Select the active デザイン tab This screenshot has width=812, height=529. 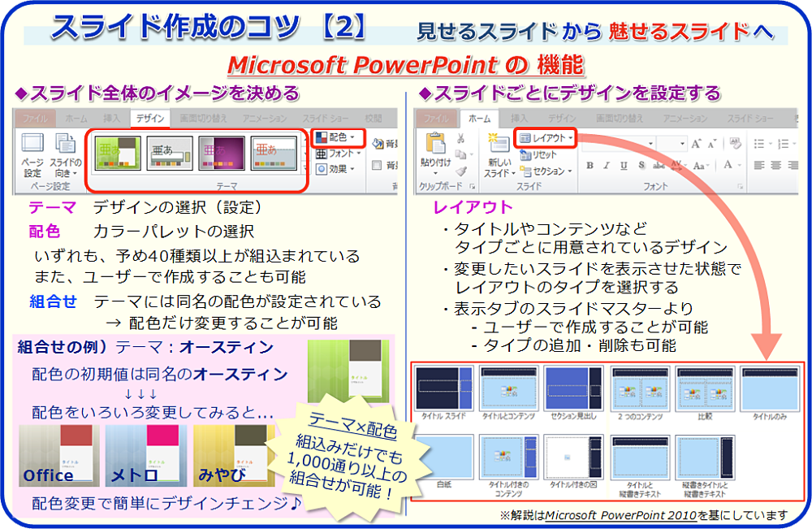tap(150, 118)
